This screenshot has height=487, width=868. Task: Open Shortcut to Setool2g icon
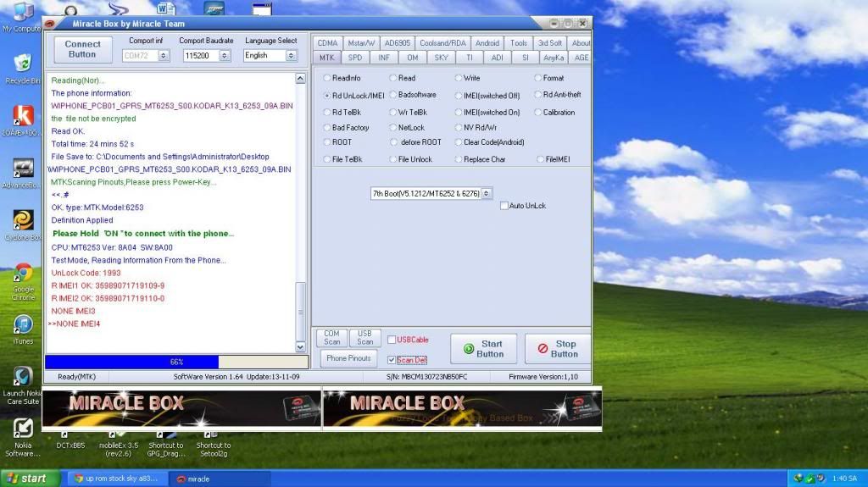(x=213, y=445)
